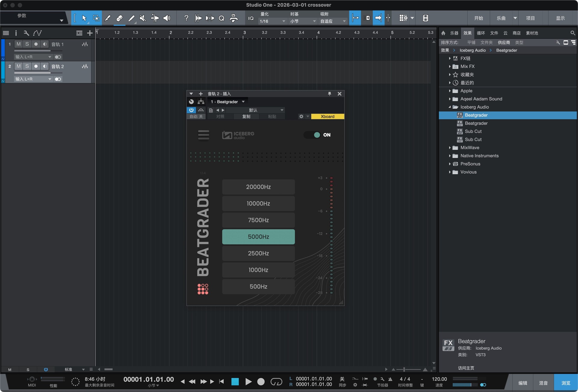Viewport: 578px width, 392px height.
Task: Click the Record button in transport
Action: click(261, 382)
